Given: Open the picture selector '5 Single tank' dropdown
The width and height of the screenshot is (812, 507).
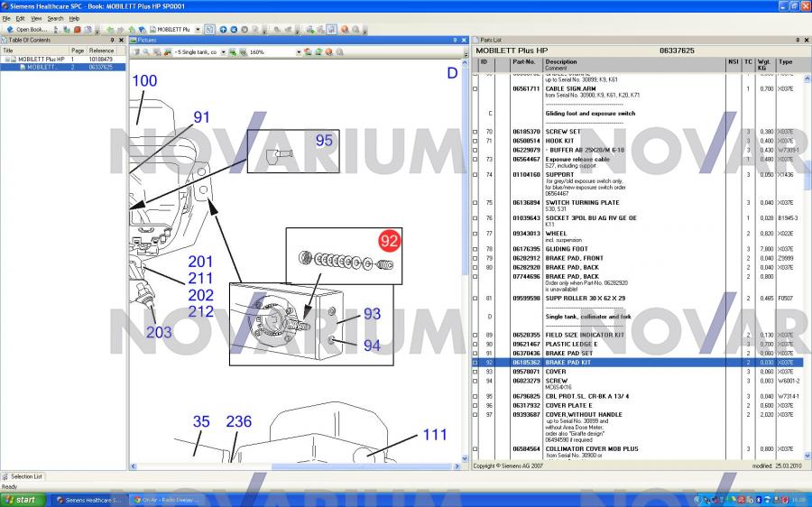Looking at the screenshot, I should [223, 51].
